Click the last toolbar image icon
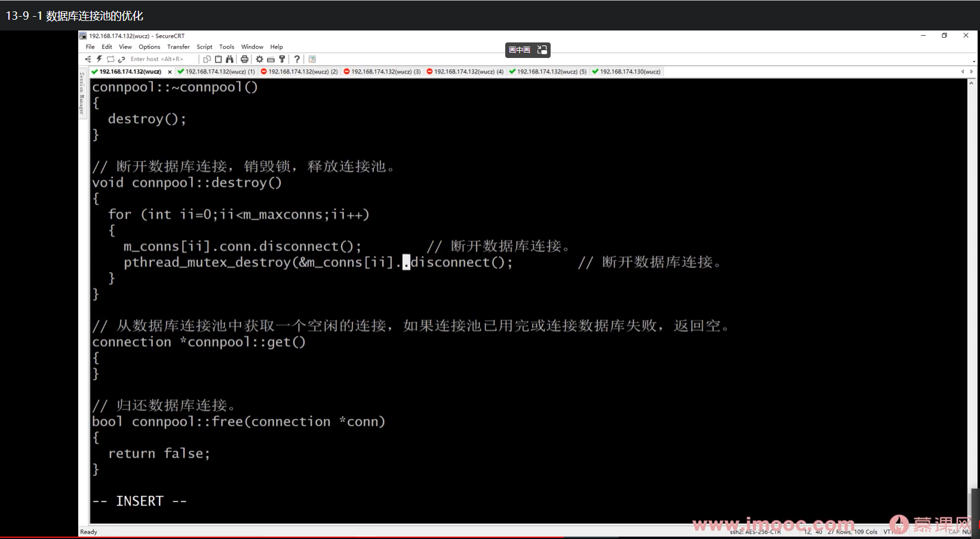This screenshot has height=539, width=980. coord(312,59)
